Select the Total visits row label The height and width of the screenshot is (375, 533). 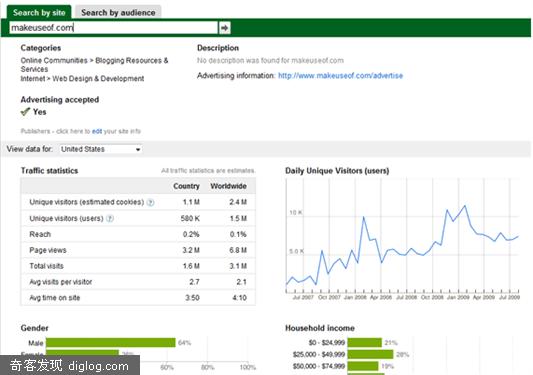point(47,266)
